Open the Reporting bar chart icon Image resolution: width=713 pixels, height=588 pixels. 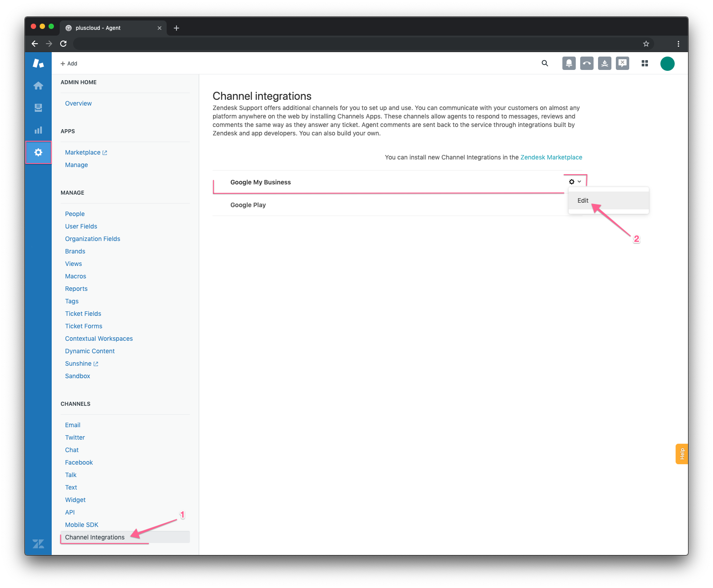pos(38,130)
